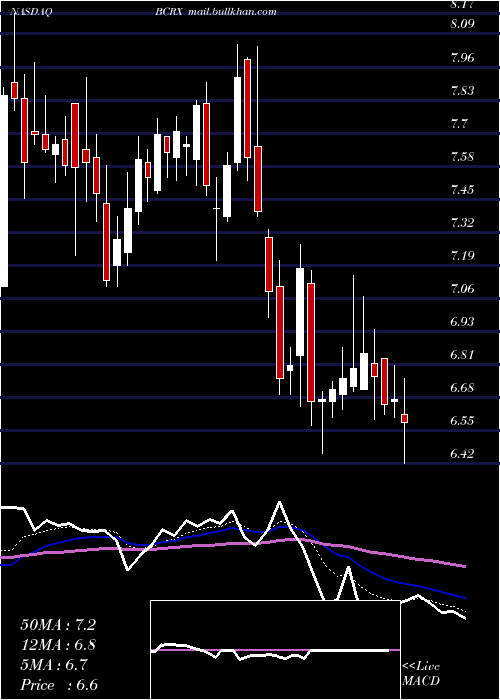Click the <<Live MACD label
Image resolution: width=500 pixels, height=700 pixels.
pos(421,674)
